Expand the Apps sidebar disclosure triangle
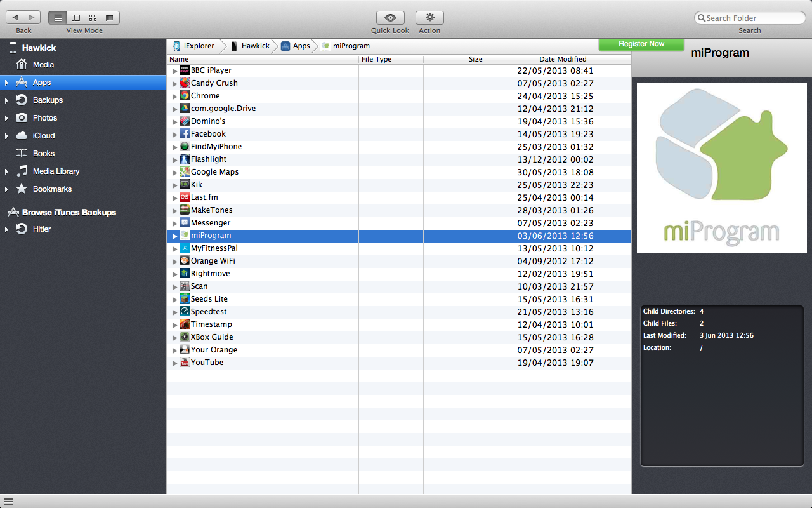 click(6, 83)
